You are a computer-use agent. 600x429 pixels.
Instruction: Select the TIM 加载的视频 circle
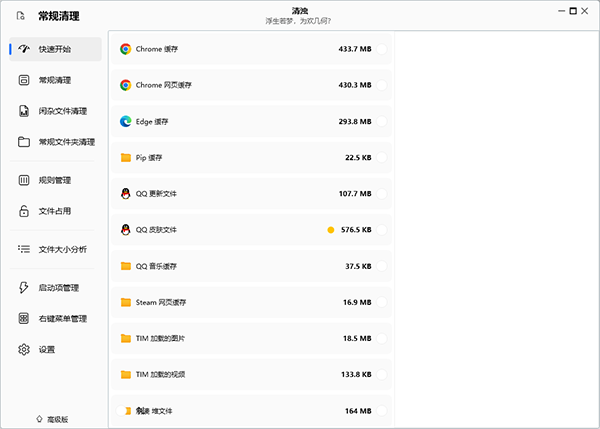(x=382, y=375)
